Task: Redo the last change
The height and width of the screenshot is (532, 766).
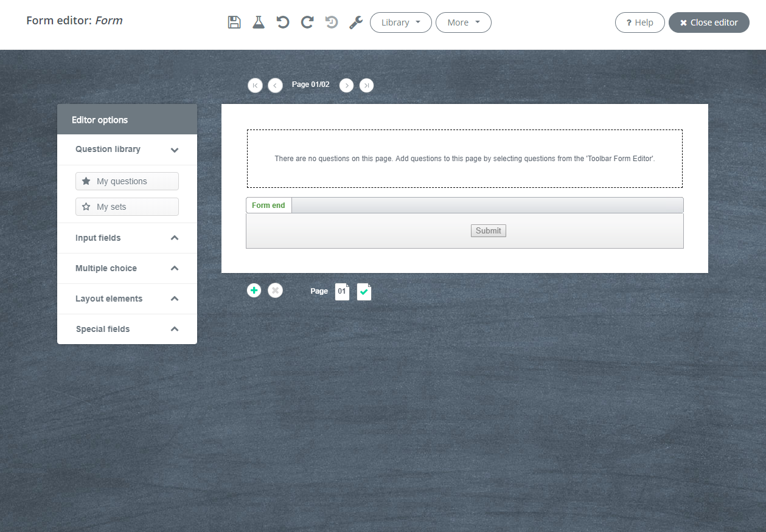Action: (x=307, y=22)
